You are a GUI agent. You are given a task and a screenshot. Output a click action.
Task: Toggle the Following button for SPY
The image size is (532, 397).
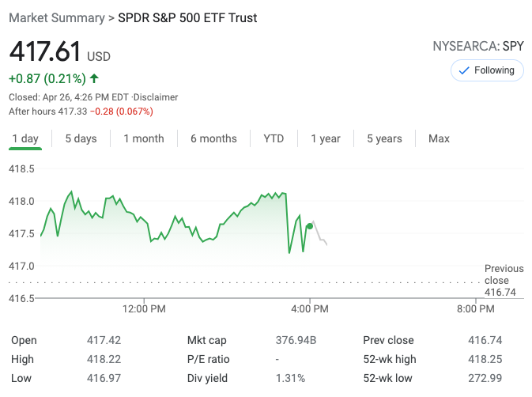(x=486, y=70)
